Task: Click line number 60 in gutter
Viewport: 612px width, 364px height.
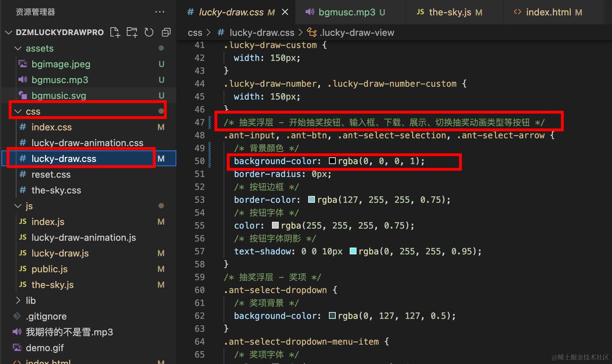Action: coord(200,290)
